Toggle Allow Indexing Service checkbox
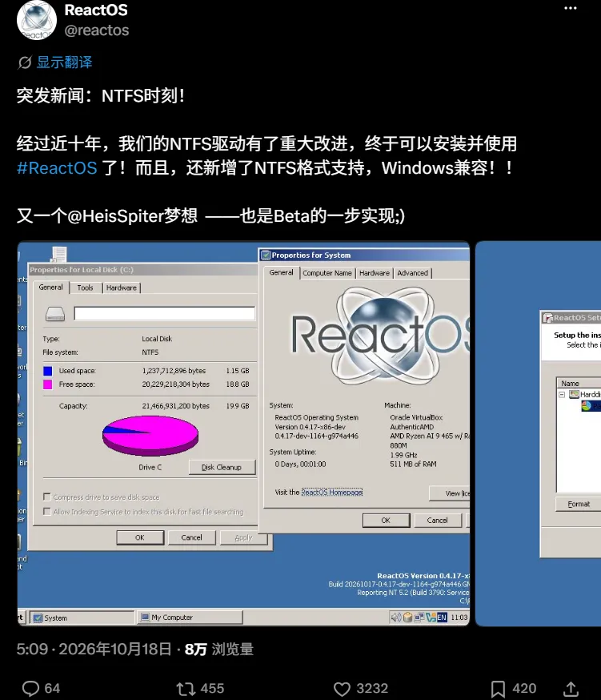This screenshot has height=700, width=601. (x=47, y=512)
